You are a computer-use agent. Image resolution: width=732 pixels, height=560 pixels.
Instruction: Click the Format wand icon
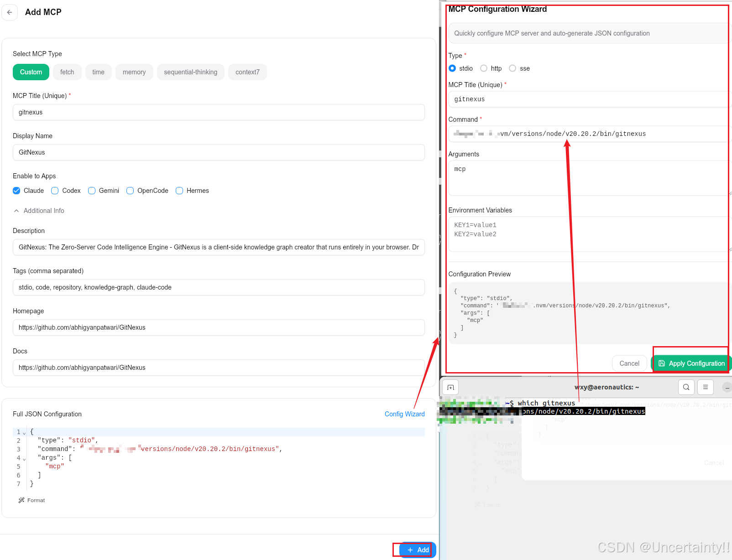click(x=21, y=500)
